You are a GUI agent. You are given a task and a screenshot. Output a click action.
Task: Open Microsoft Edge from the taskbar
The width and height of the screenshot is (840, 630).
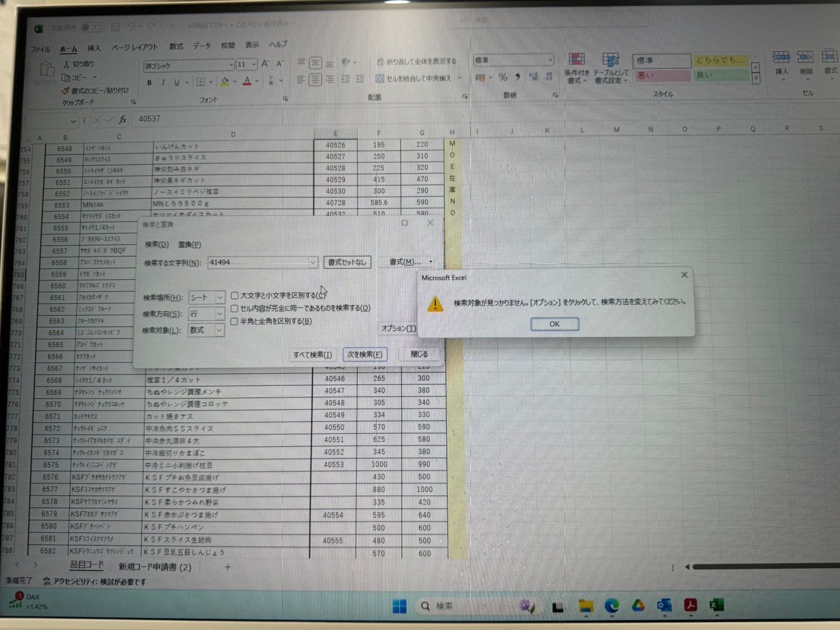(611, 606)
